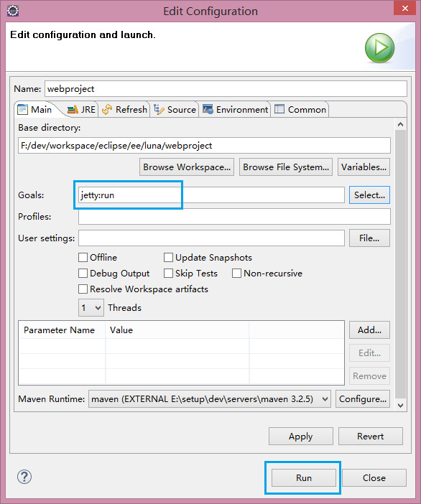Screen dimensions: 421x504
Task: Check the Skip Tests option
Action: click(x=168, y=274)
